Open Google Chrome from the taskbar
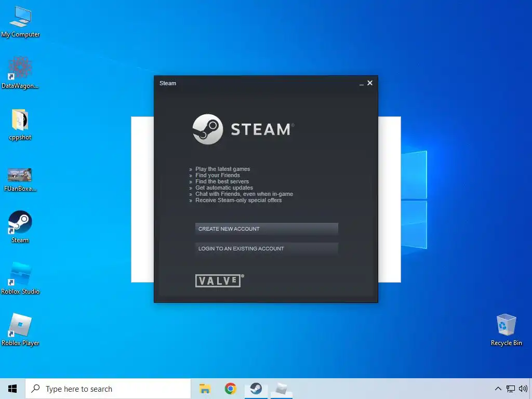Screen dimensions: 532x399 point(230,389)
